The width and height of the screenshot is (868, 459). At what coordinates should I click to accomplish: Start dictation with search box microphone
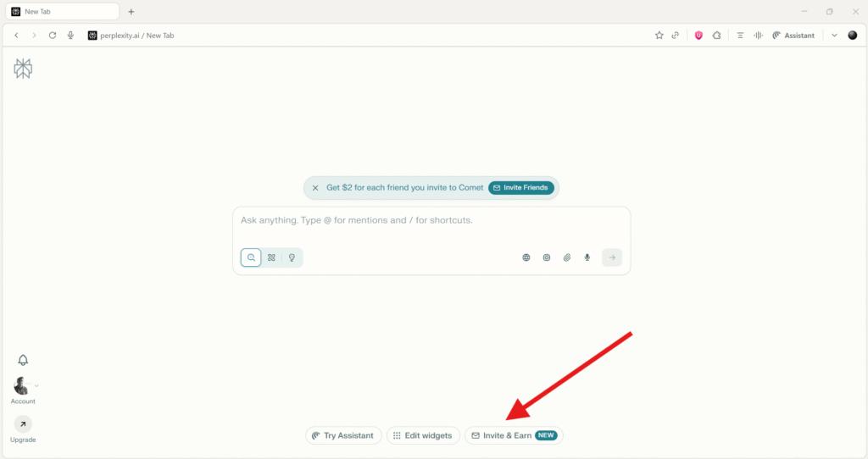pos(587,257)
